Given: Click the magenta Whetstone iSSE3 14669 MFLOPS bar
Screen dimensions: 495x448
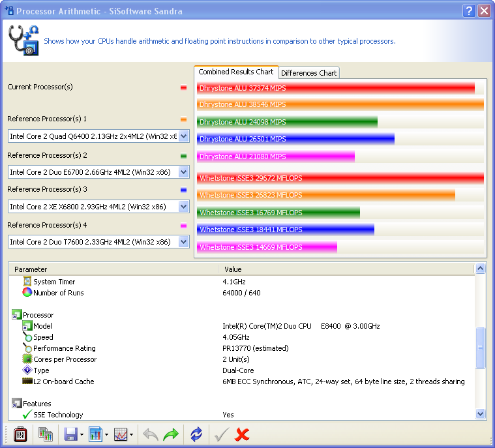Looking at the screenshot, I should pyautogui.click(x=267, y=247).
